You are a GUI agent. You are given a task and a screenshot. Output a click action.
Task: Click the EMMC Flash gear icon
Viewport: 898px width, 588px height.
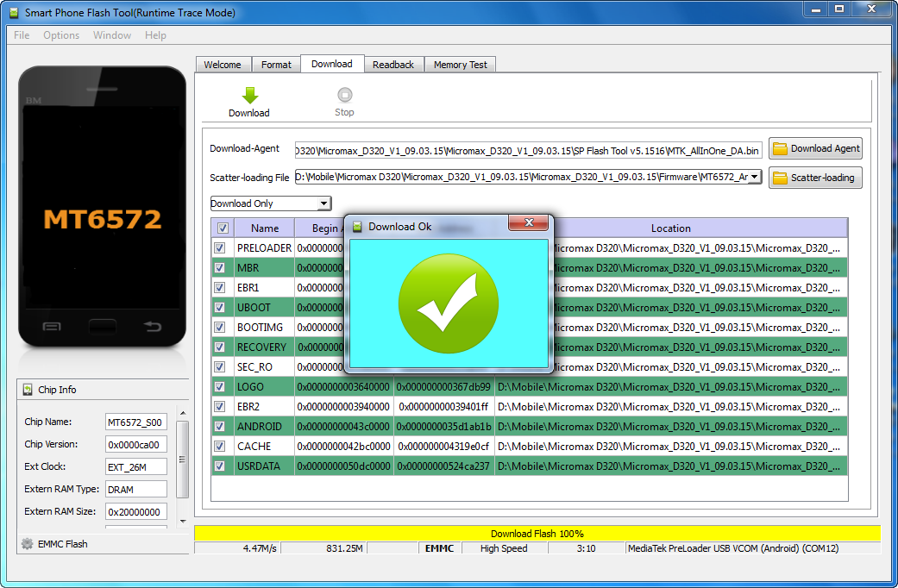[x=28, y=544]
